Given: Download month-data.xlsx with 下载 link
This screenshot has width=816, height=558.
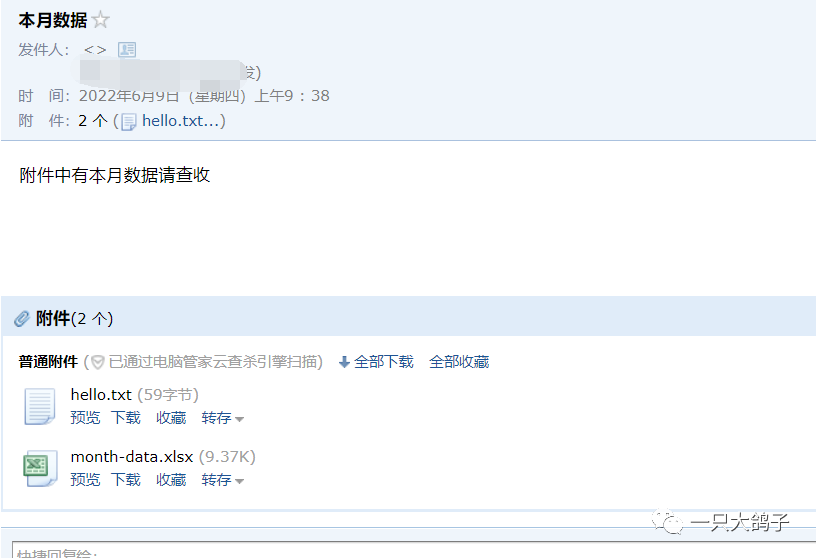Looking at the screenshot, I should tap(126, 479).
